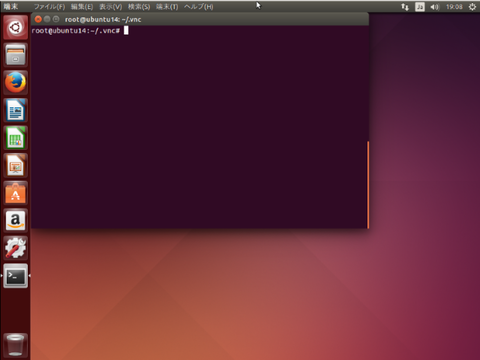Viewport: 480px width, 360px height.
Task: Minimize the terminal window
Action: pos(47,19)
